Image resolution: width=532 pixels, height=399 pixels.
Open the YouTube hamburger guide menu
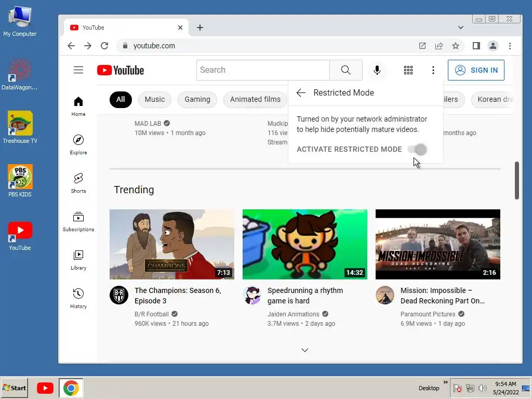click(78, 70)
